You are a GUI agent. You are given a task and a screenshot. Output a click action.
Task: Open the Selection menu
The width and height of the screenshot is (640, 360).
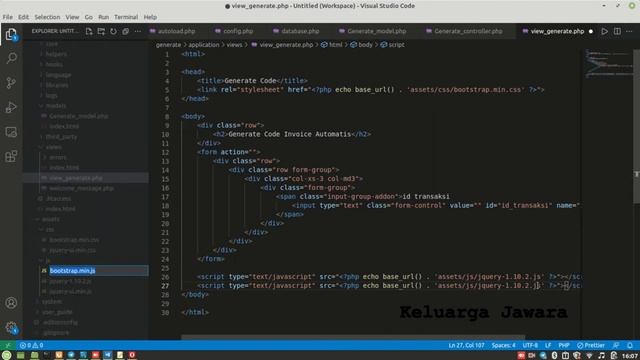pos(47,17)
